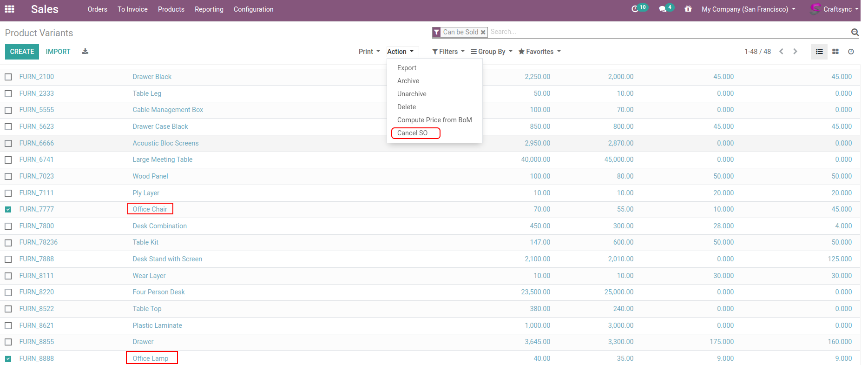This screenshot has height=365, width=868.
Task: Switch to kanban view icon
Action: pos(835,52)
